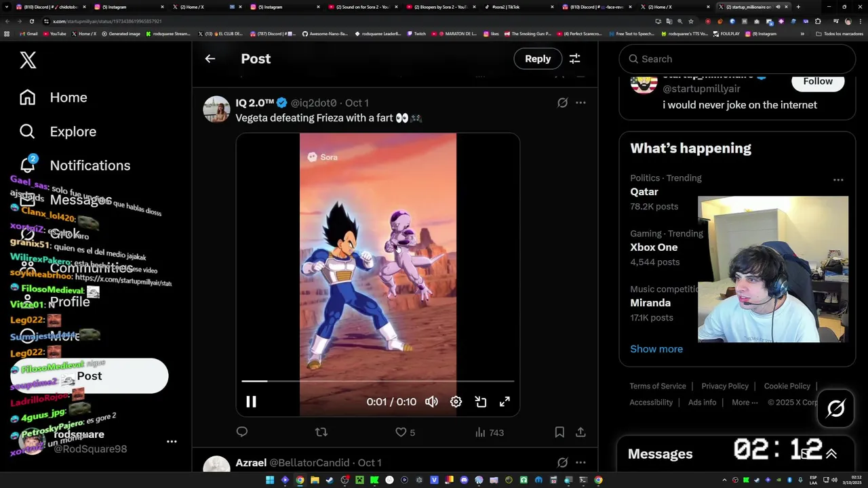Click the Oct 1 timestamp on IQ 2.0 post
The image size is (868, 488).
click(x=357, y=103)
